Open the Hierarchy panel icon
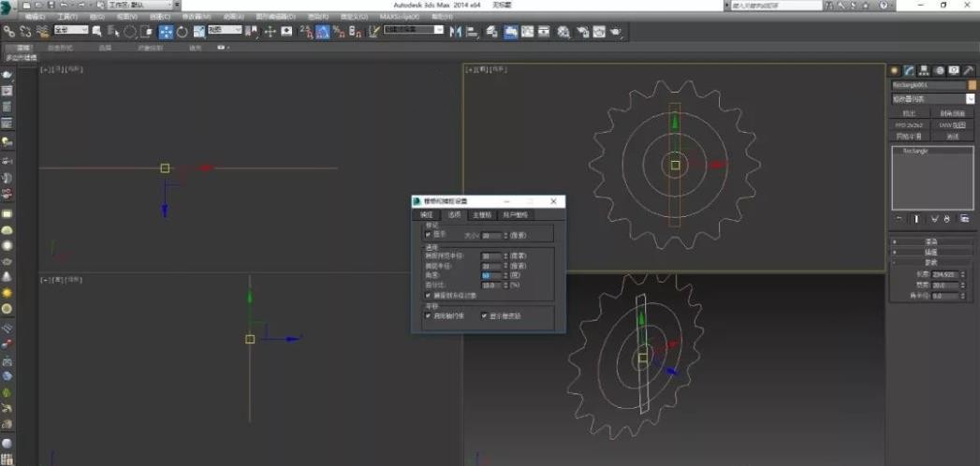Image resolution: width=980 pixels, height=466 pixels. pos(924,70)
